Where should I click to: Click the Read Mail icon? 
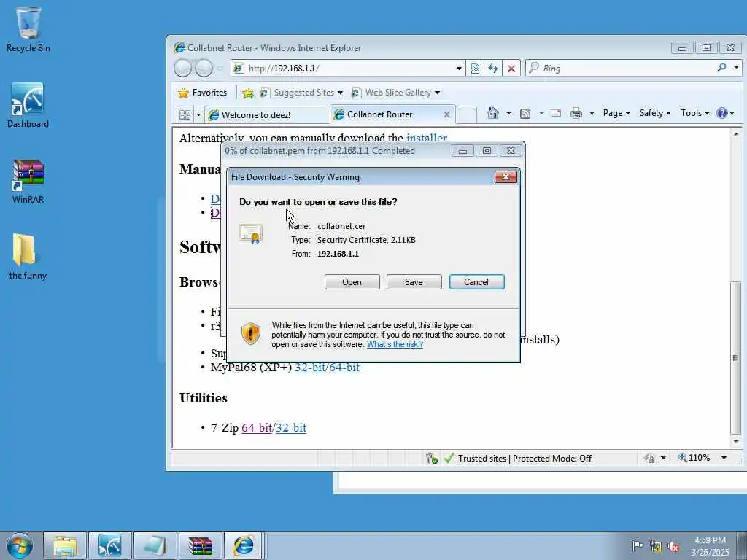(555, 113)
